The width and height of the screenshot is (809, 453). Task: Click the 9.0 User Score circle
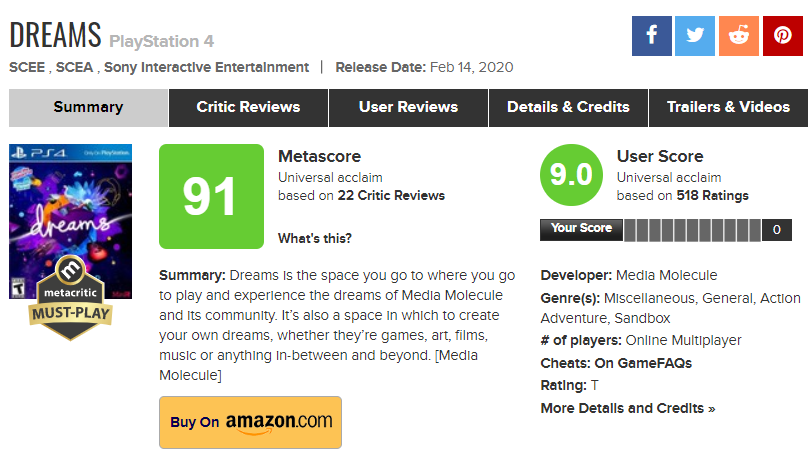coord(571,176)
